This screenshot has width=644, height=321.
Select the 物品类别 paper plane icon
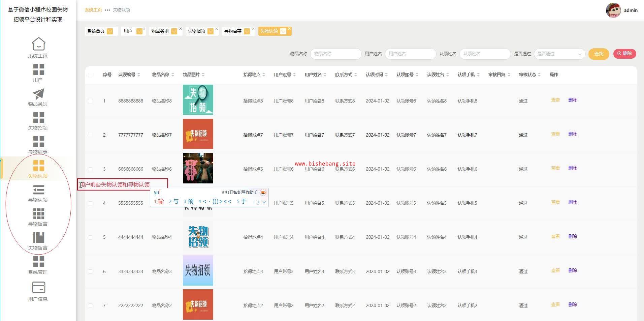[x=38, y=94]
